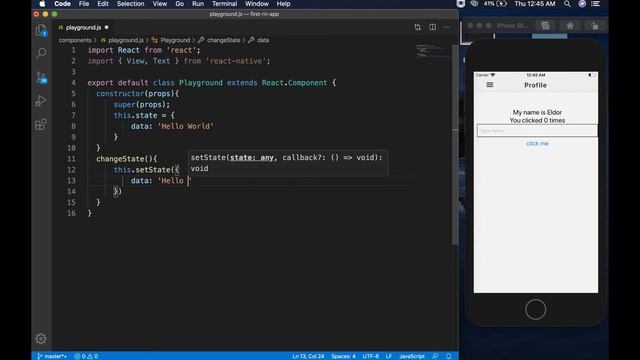Click the editor minimap
Viewport: 640px width, 360px height.
pyautogui.click(x=433, y=51)
